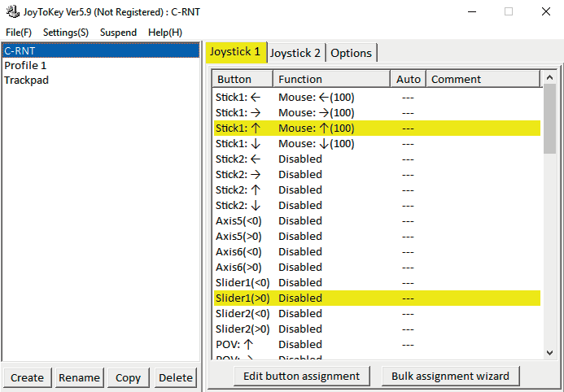
Task: Open the Help(H) menu
Action: (165, 33)
